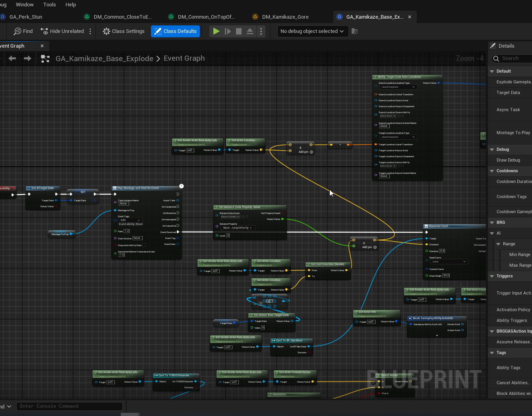The image size is (532, 416).
Task: Click the Rate value field on Play Montage node
Action: coord(127,231)
